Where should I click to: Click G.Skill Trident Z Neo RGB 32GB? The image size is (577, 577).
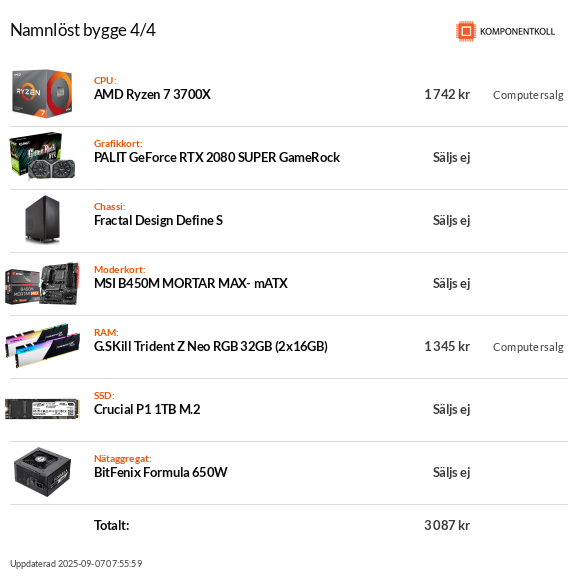coord(211,347)
